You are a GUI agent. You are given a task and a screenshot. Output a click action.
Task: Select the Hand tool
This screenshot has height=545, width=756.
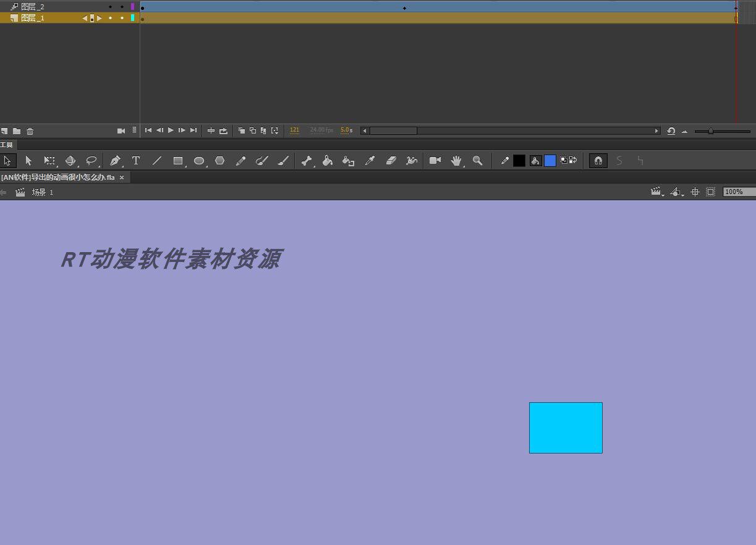(456, 161)
